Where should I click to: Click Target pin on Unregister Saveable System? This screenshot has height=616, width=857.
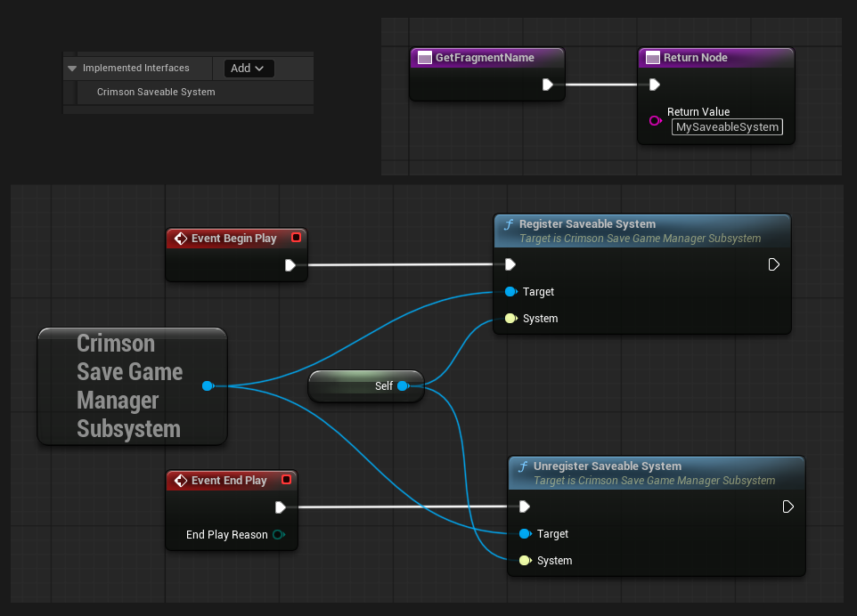(526, 533)
